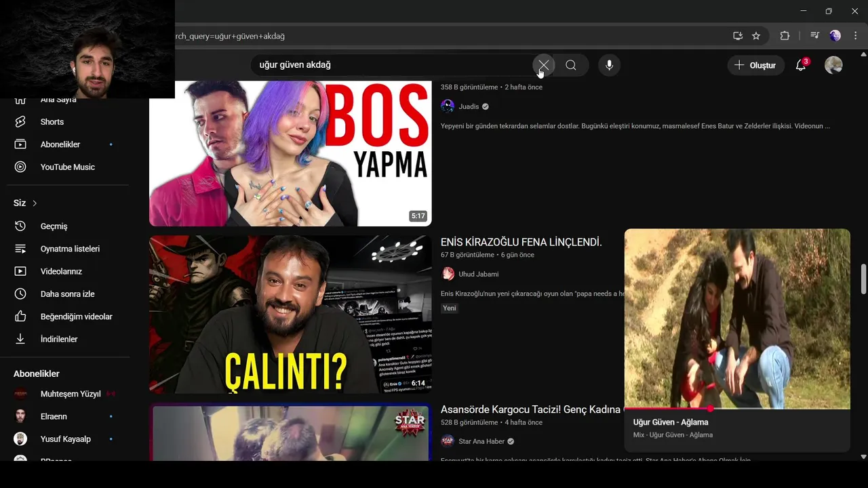Clear the search box with the X icon
Viewport: 868px width, 488px height.
coord(543,65)
